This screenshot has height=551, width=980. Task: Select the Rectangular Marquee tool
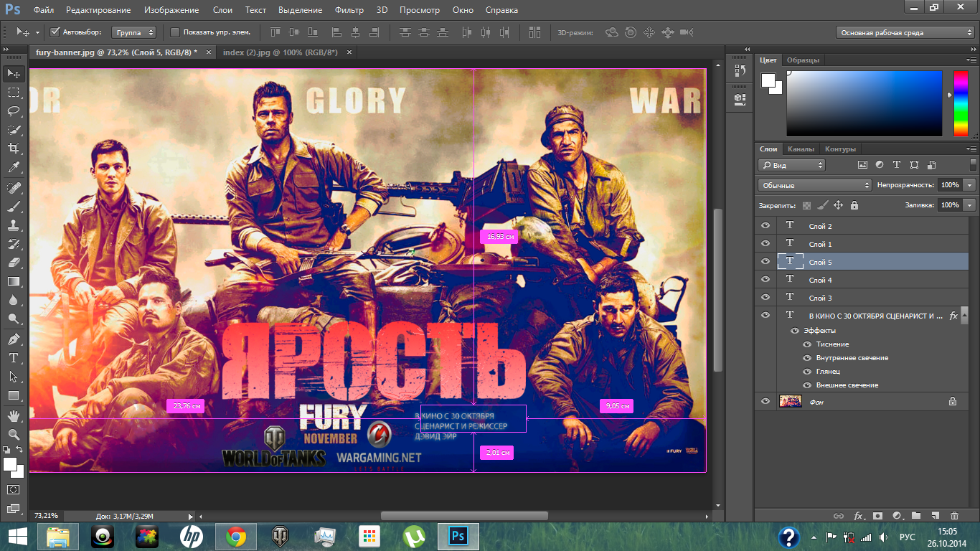click(x=14, y=93)
